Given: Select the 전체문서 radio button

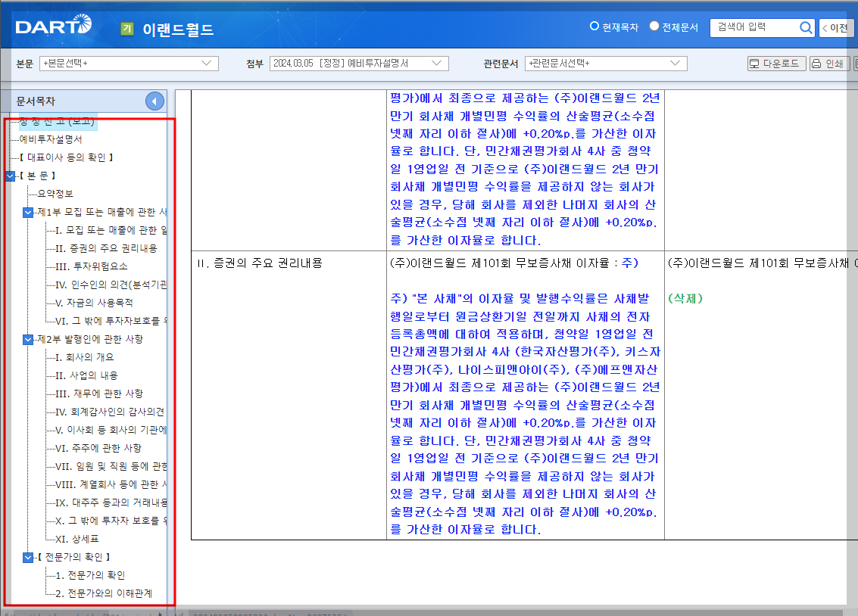Looking at the screenshot, I should [x=654, y=26].
